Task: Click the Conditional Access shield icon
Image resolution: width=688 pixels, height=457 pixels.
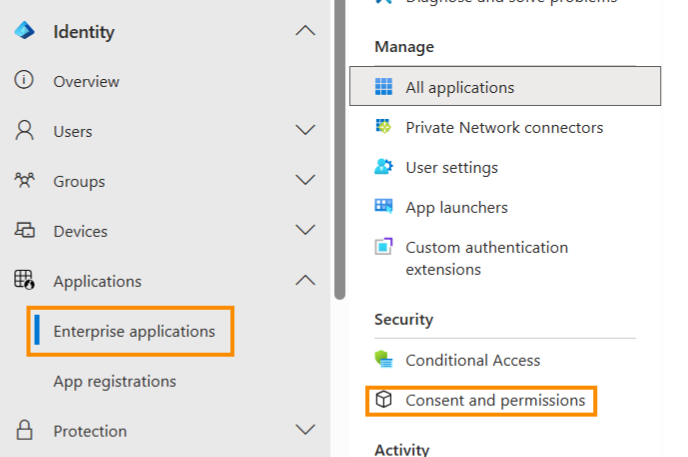Action: point(384,360)
